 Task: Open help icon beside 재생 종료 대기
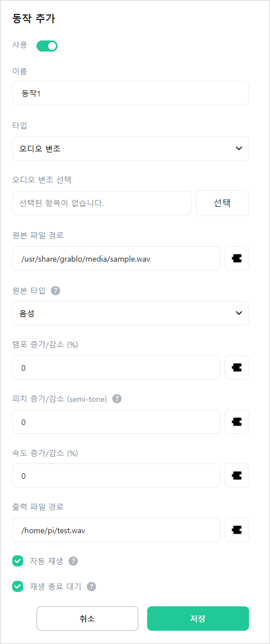[x=91, y=586]
